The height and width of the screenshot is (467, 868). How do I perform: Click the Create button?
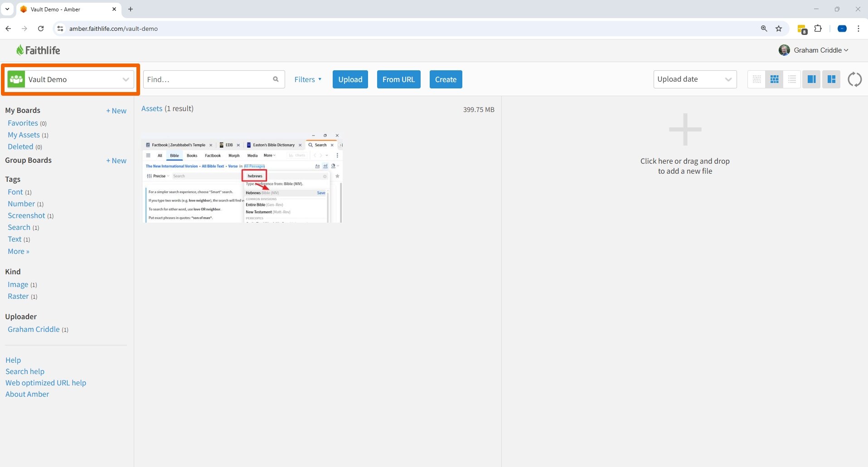point(446,79)
